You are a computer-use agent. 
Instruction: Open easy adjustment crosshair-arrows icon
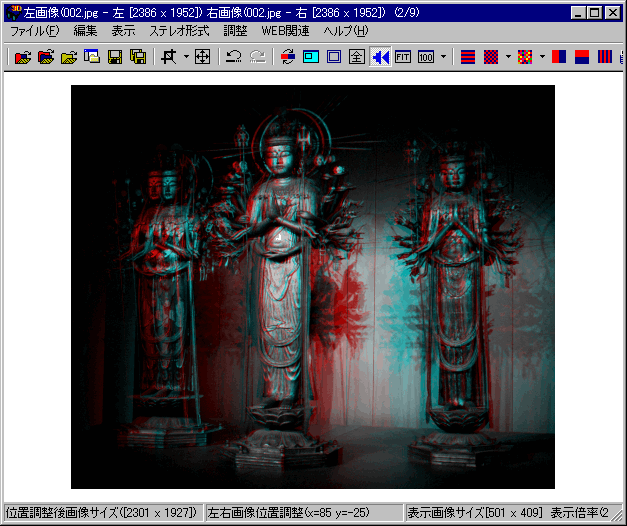[202, 57]
